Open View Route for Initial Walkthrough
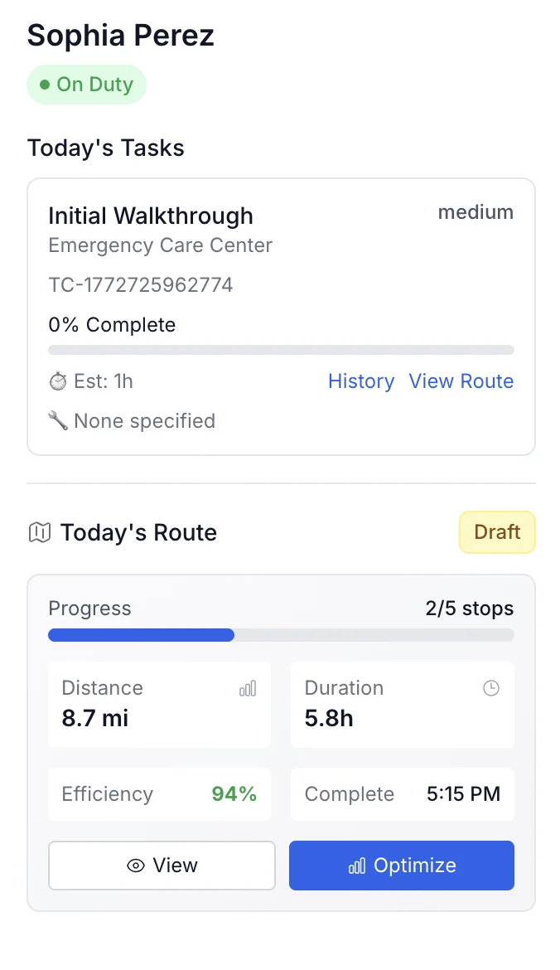This screenshot has width=560, height=970. (461, 381)
